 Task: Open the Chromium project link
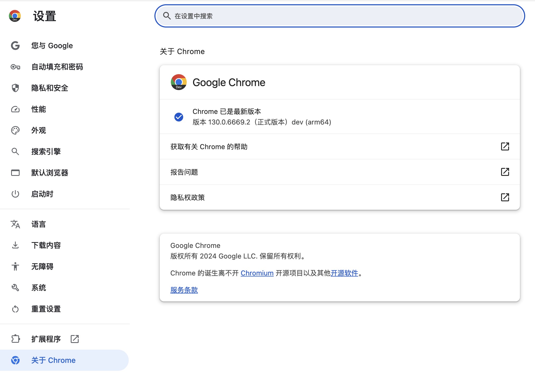[x=257, y=273]
